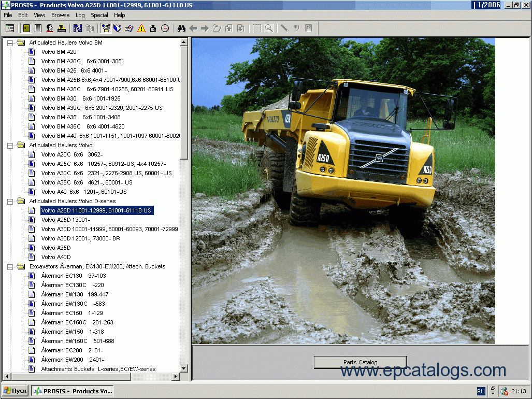532x399 pixels.
Task: Open the Help menu
Action: (x=120, y=15)
